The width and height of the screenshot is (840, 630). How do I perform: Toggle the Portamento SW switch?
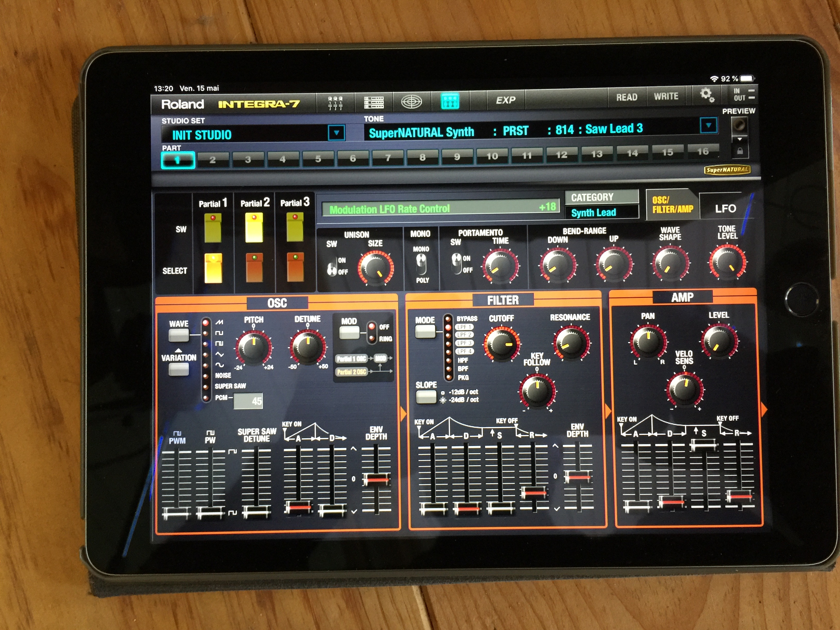(x=456, y=264)
